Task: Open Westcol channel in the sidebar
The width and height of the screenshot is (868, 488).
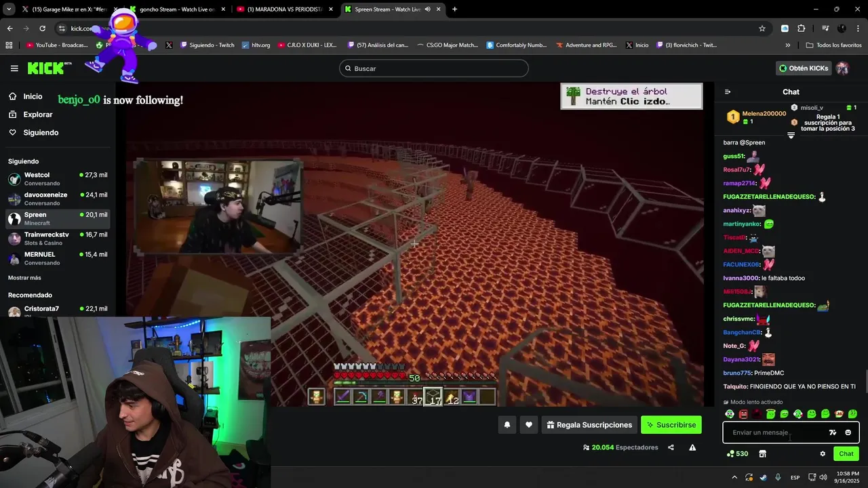Action: coord(58,179)
